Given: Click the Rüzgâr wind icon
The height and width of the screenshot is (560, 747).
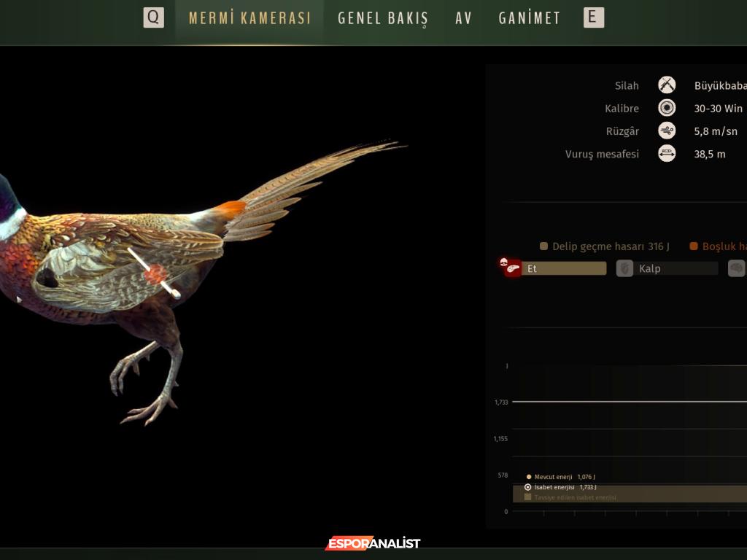Looking at the screenshot, I should (667, 131).
